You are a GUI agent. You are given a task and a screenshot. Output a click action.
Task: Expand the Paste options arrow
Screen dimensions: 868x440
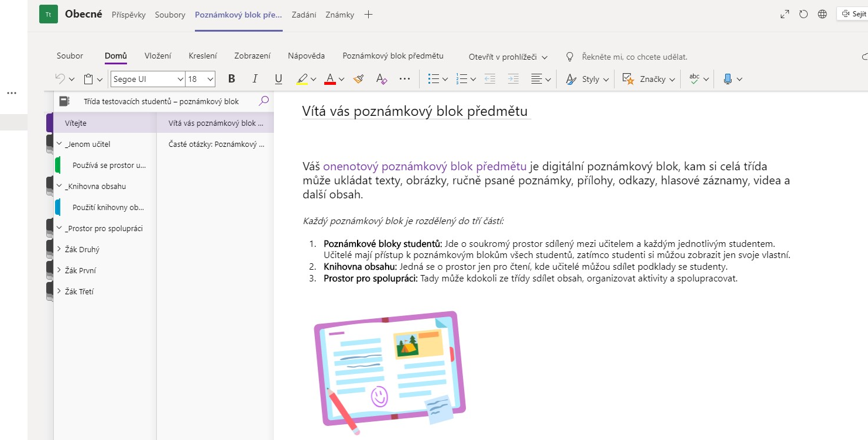coord(100,79)
